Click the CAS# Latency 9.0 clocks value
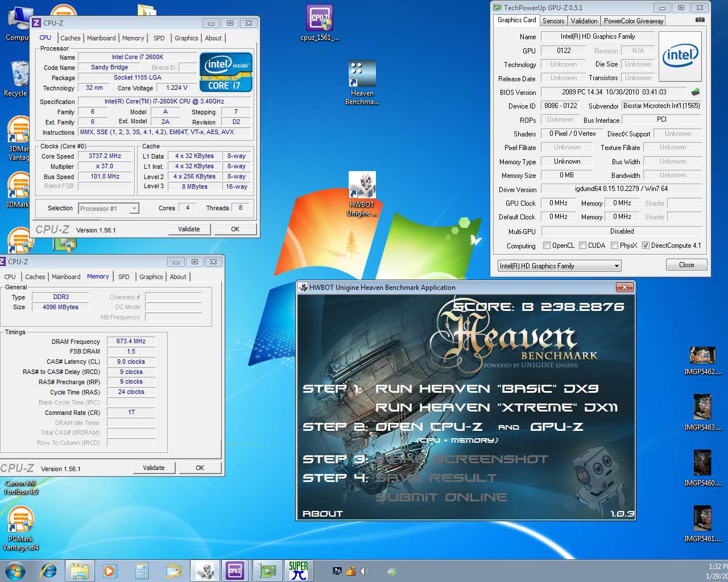Viewport: 728px width, 582px height. click(131, 361)
